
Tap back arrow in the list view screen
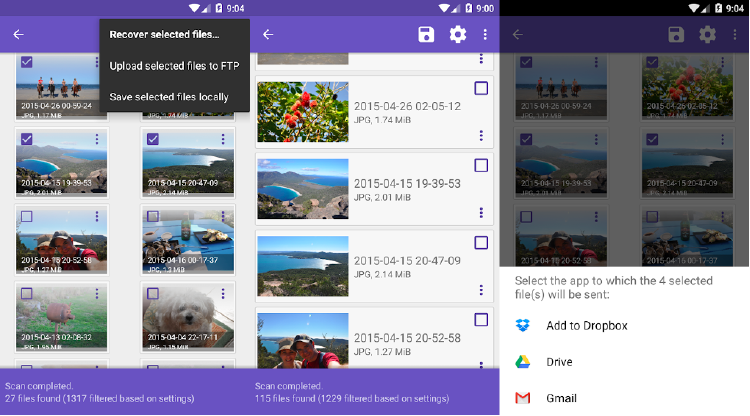(268, 35)
